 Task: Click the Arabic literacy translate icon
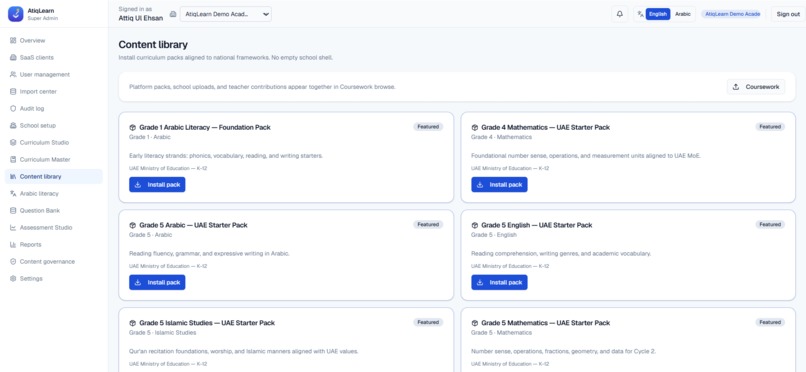13,194
